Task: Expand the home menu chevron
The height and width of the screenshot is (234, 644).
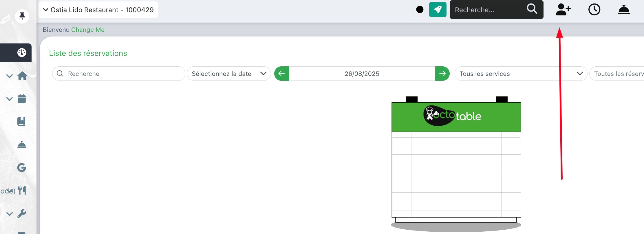Action: (x=10, y=76)
